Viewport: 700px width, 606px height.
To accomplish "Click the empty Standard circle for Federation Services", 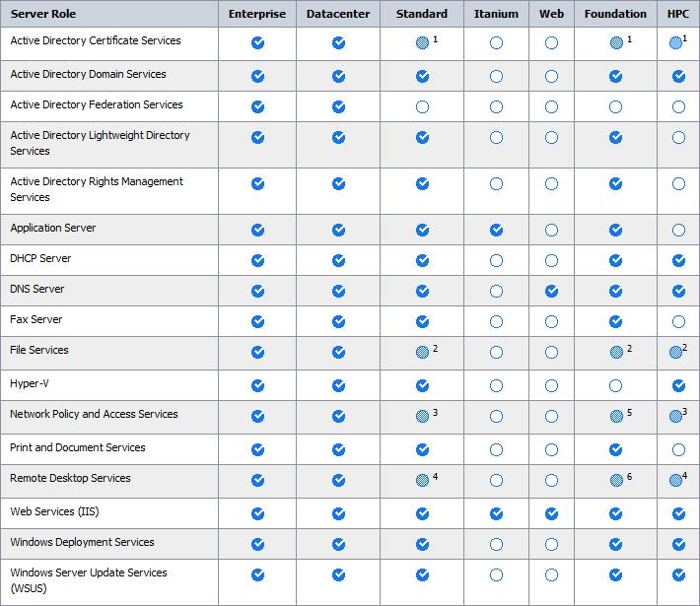I will 422,107.
